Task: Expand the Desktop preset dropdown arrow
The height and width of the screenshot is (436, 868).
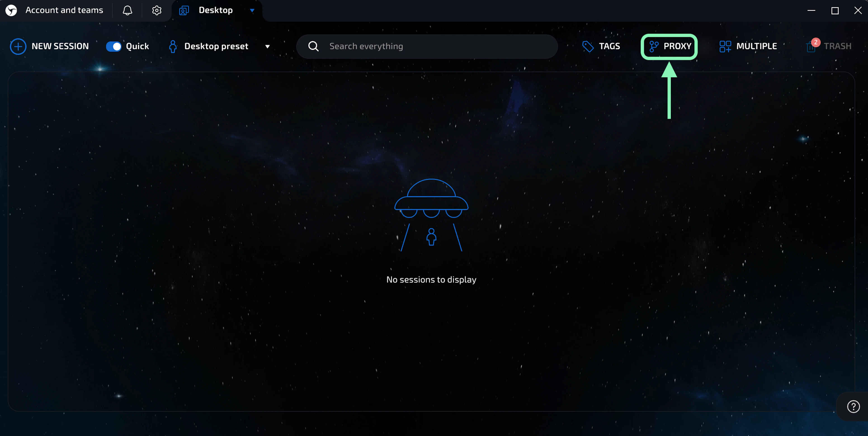Action: click(x=268, y=47)
